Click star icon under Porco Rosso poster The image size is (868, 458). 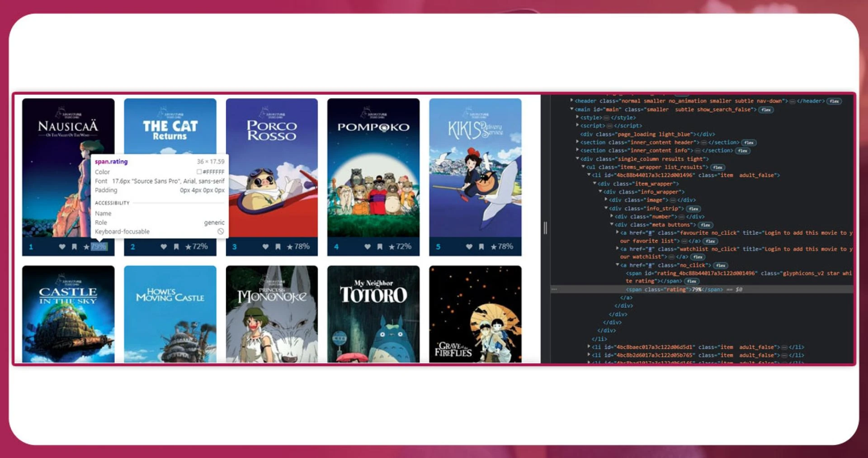coord(290,247)
